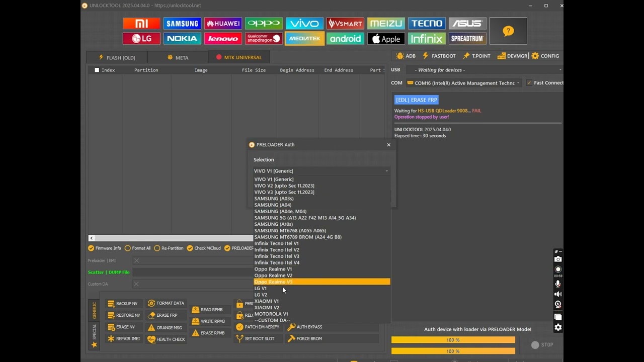Select the Spreadtrum brand icon
Screen dimensions: 644x362
click(467, 39)
